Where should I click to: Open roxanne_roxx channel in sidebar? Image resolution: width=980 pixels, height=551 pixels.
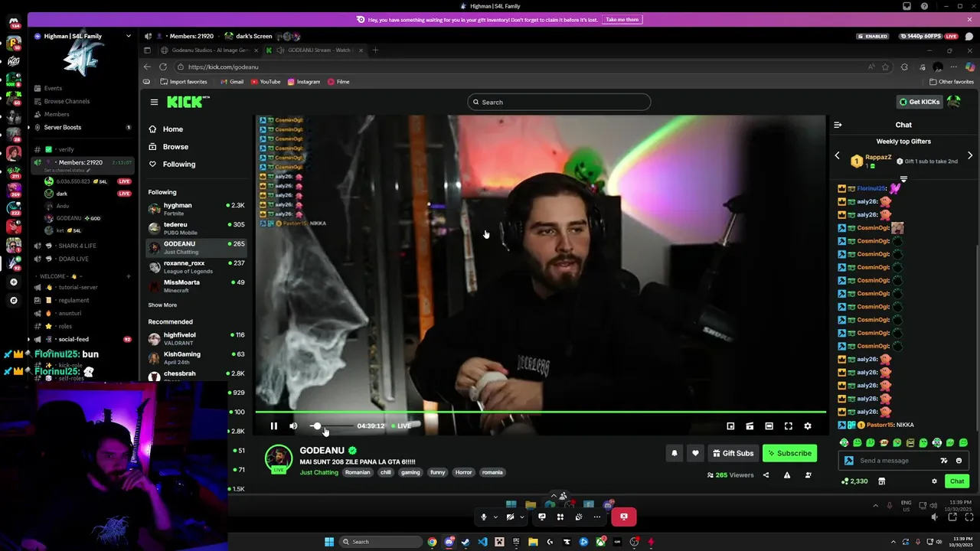196,267
